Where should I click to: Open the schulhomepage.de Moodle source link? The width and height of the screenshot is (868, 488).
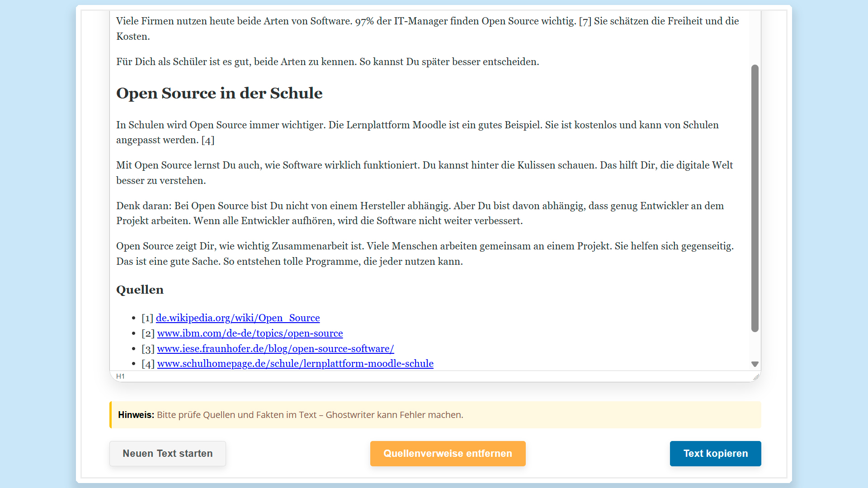pos(295,364)
